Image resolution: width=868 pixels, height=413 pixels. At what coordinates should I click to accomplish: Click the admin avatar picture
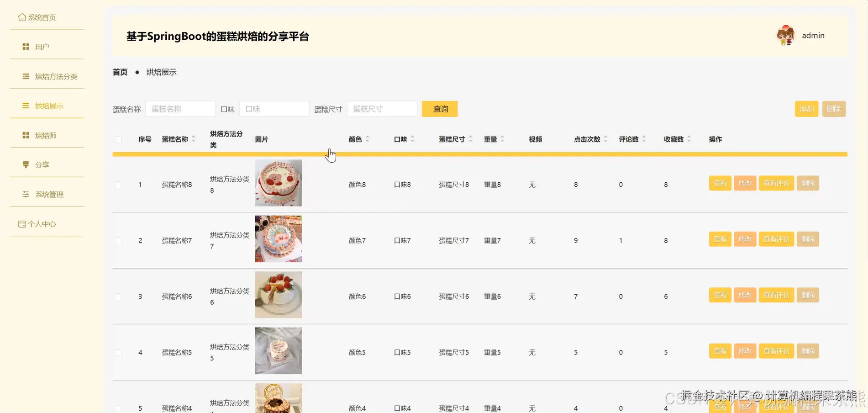click(x=786, y=35)
